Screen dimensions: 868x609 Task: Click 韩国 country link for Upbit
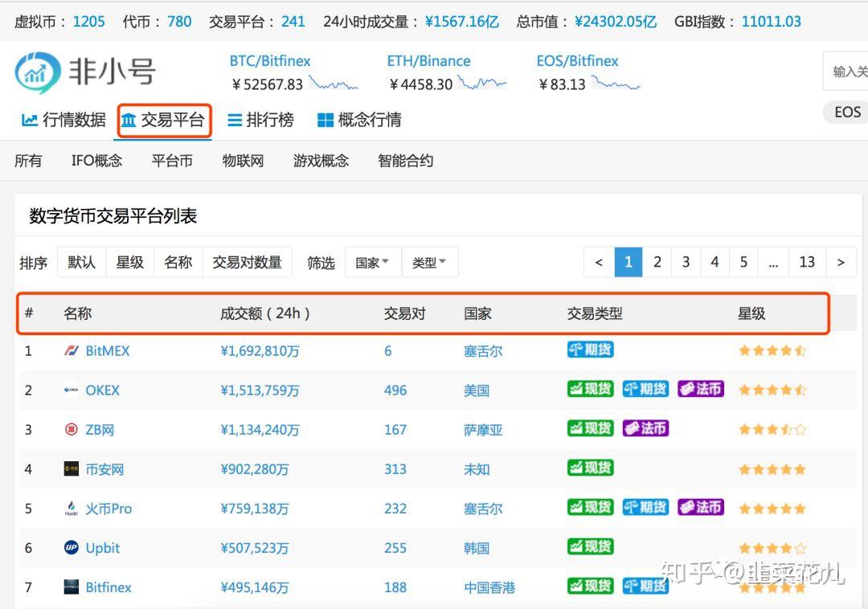tap(477, 548)
